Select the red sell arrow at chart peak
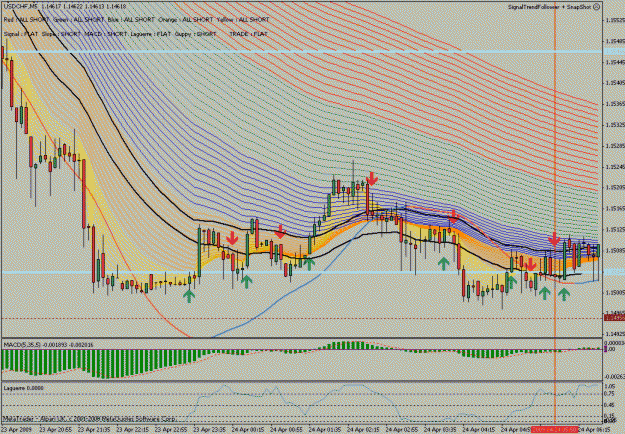Image resolution: width=625 pixels, height=434 pixels. 372,179
